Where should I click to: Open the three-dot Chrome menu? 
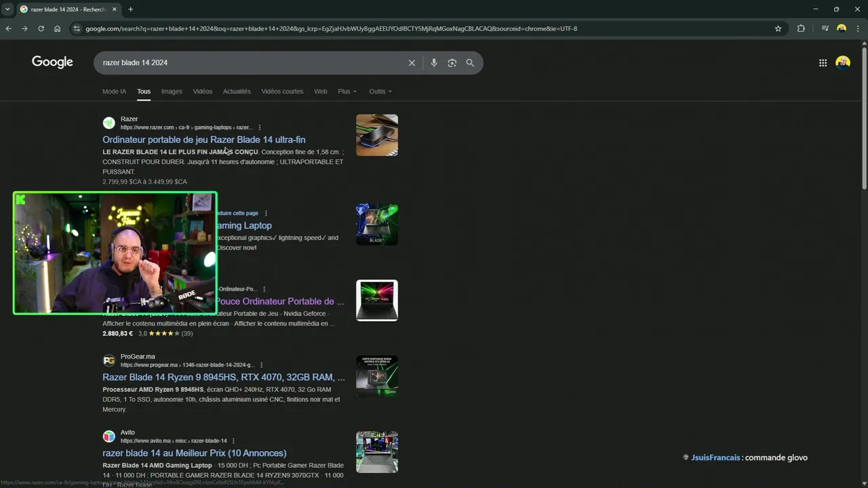click(858, 28)
